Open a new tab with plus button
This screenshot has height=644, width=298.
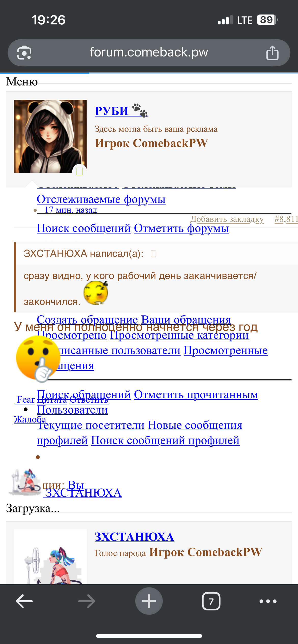[149, 601]
